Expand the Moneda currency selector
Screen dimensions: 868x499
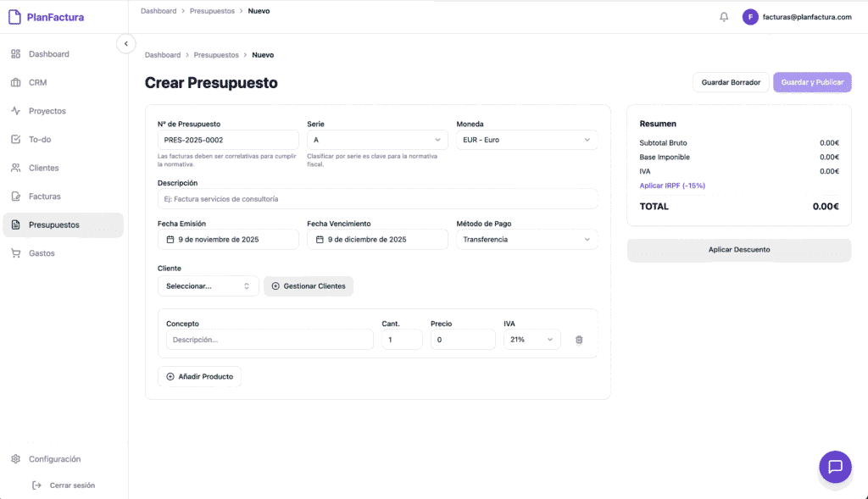point(526,139)
